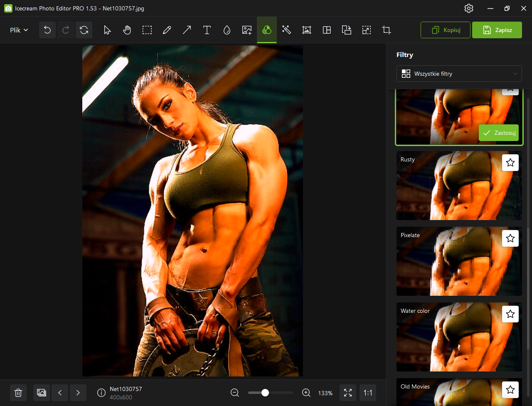Favorite the Rusty filter
Viewport: 532px width, 406px height.
point(510,163)
